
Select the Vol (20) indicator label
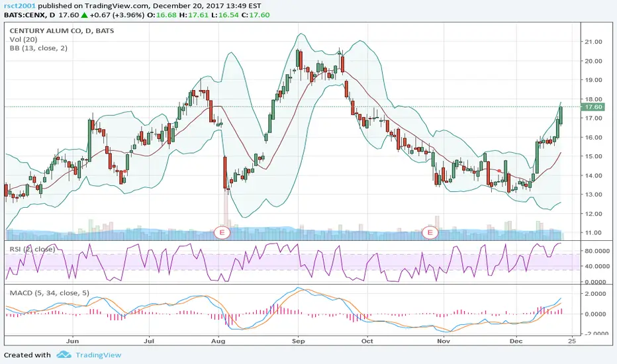point(24,39)
